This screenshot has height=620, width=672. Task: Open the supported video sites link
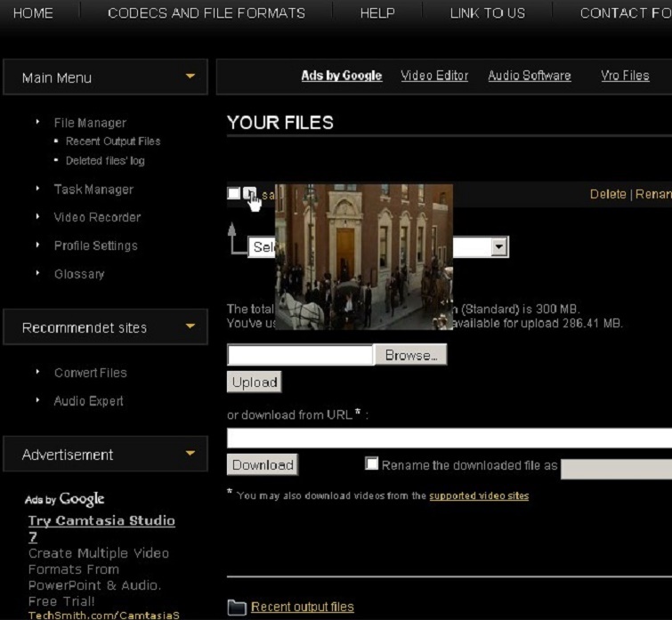pyautogui.click(x=479, y=495)
